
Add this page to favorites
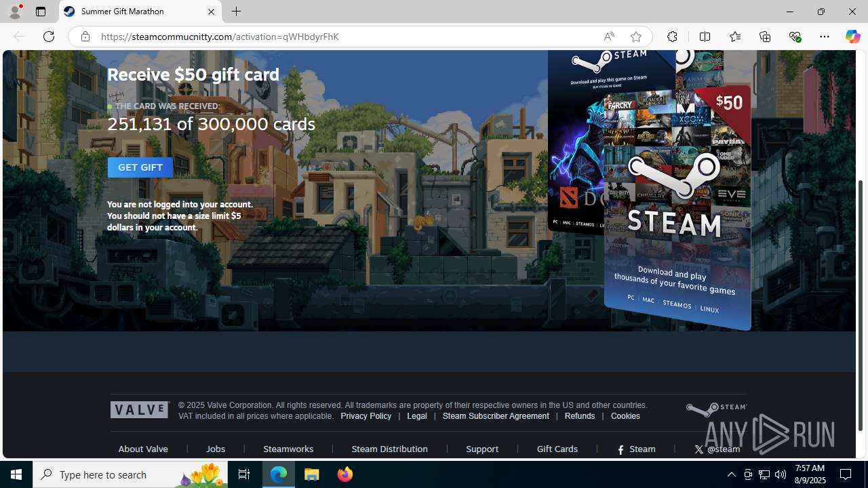(x=635, y=37)
